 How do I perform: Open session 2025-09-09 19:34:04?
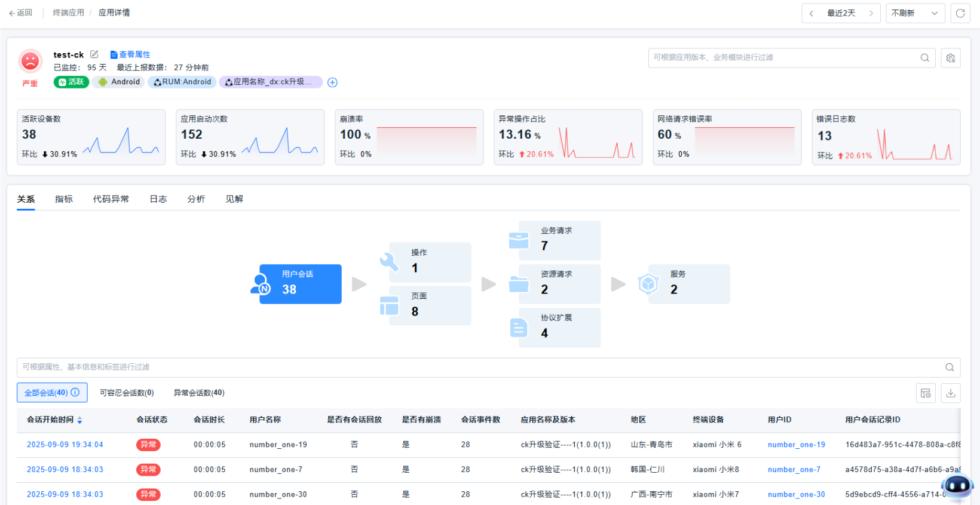(x=65, y=445)
